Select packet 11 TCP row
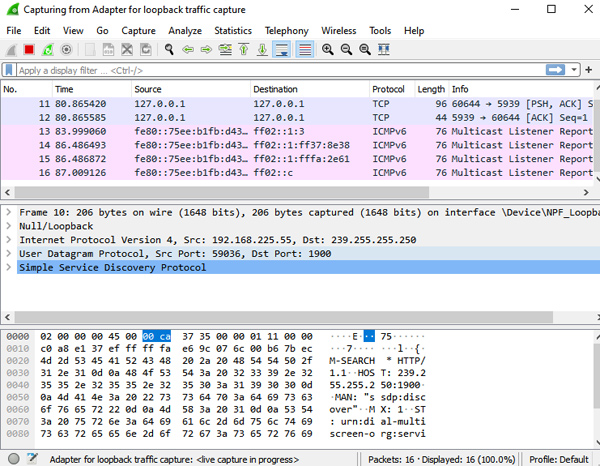The width and height of the screenshot is (600, 466). click(297, 104)
